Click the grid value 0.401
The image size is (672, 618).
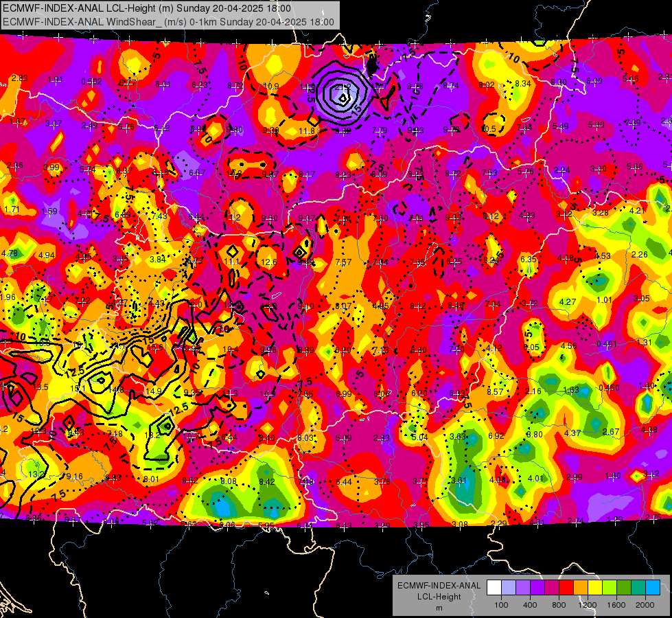[x=607, y=344]
